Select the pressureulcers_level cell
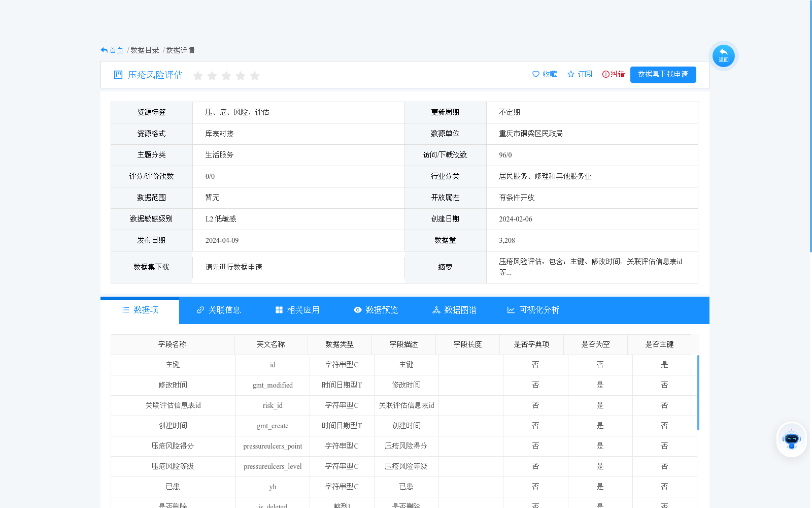 pyautogui.click(x=273, y=466)
